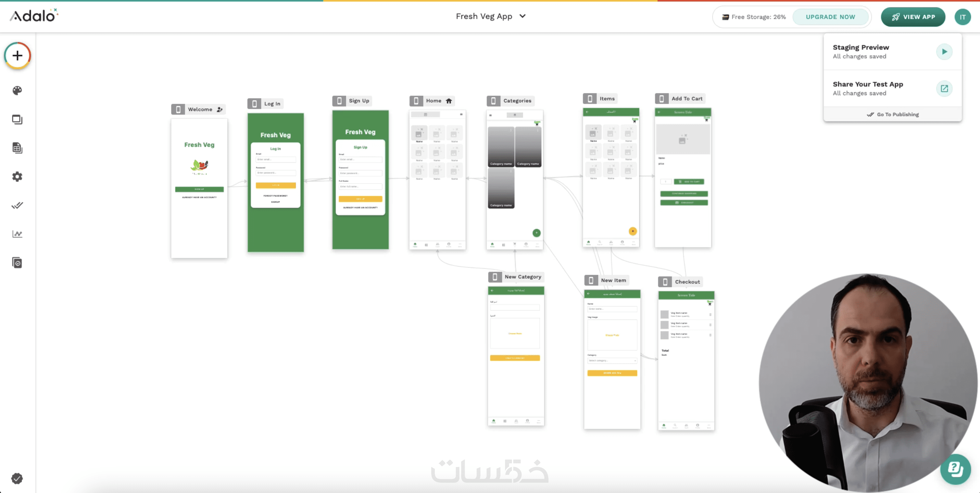Open the app Settings gear
Viewport: 980px width, 493px height.
pyautogui.click(x=17, y=176)
